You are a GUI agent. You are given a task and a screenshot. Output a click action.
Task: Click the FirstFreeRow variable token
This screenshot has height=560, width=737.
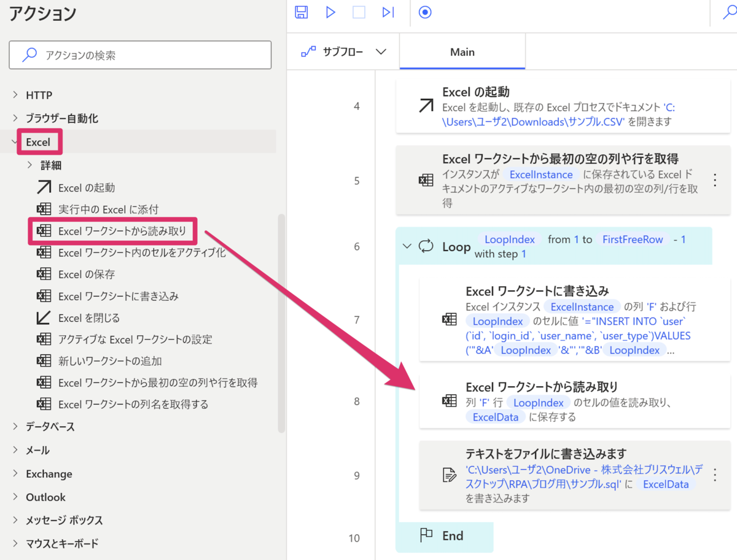click(633, 239)
